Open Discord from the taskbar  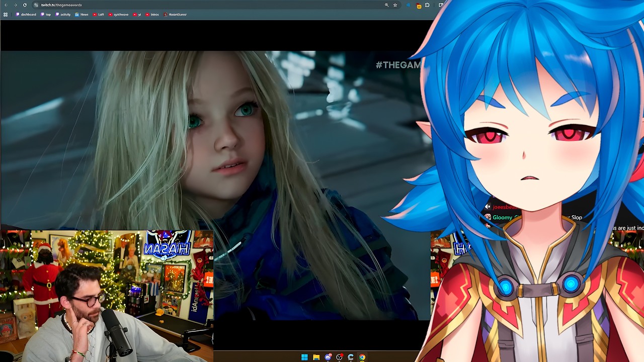pyautogui.click(x=328, y=357)
